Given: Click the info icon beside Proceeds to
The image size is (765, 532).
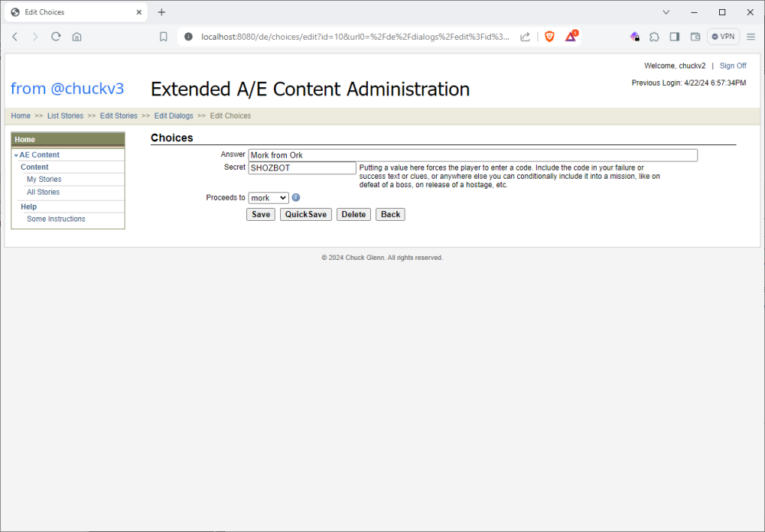Looking at the screenshot, I should pos(296,198).
